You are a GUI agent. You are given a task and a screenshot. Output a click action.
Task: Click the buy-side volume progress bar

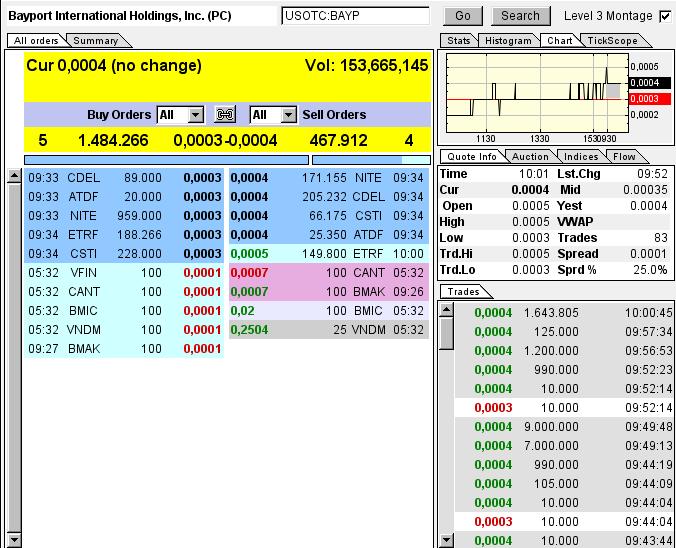(x=166, y=160)
